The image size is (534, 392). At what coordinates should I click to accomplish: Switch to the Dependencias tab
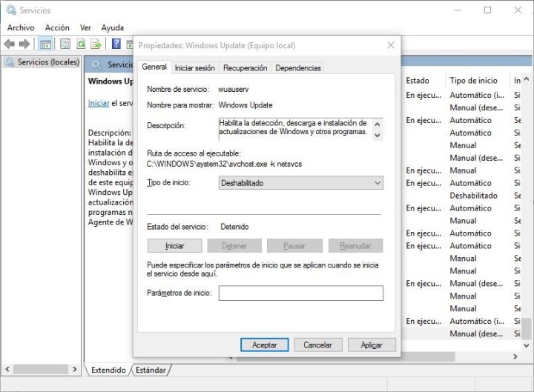298,68
